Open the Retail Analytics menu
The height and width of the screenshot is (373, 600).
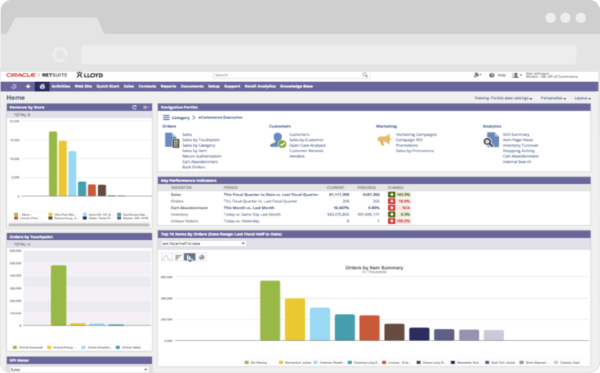[260, 86]
